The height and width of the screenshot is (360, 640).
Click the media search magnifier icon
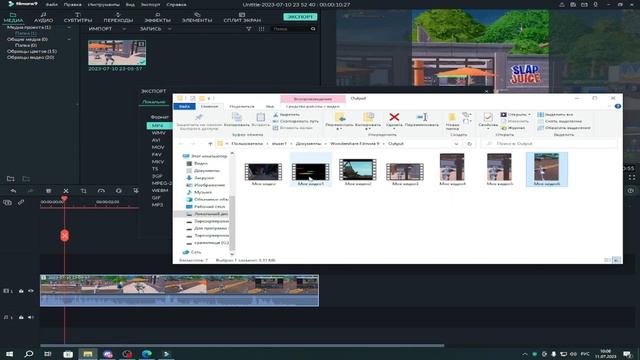[x=313, y=29]
